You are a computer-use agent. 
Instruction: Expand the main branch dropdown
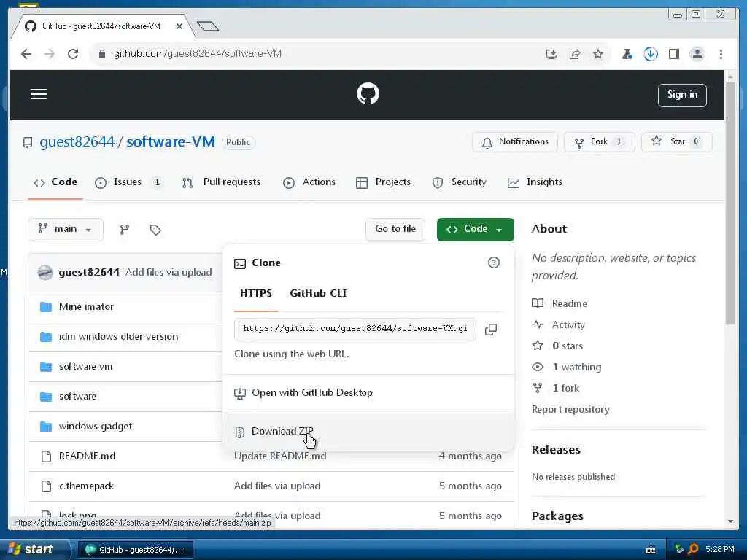point(65,230)
